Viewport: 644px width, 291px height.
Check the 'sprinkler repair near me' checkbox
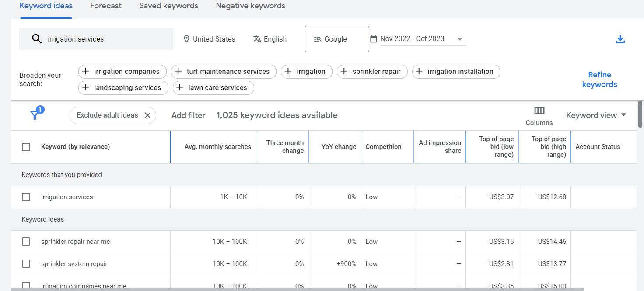(26, 242)
